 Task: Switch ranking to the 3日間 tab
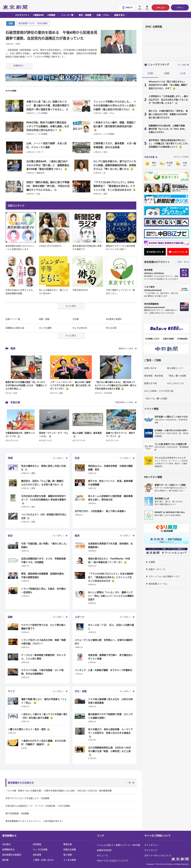[x=150, y=73]
